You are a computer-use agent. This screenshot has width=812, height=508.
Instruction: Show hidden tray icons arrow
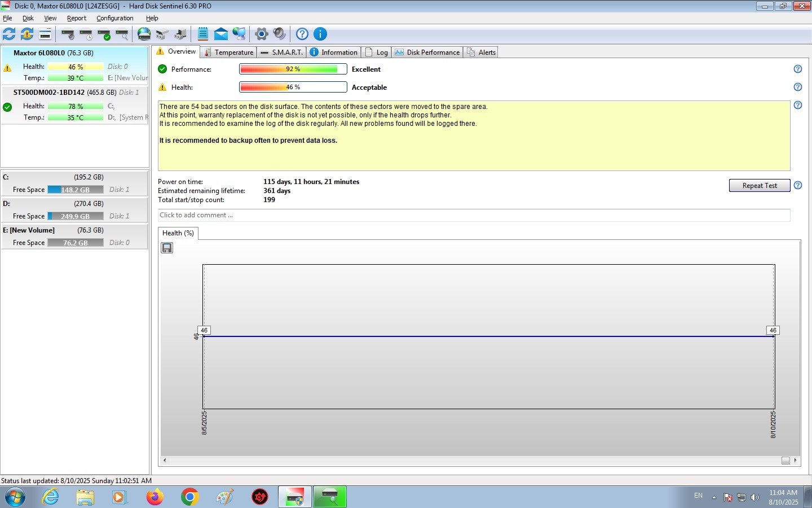coord(714,497)
